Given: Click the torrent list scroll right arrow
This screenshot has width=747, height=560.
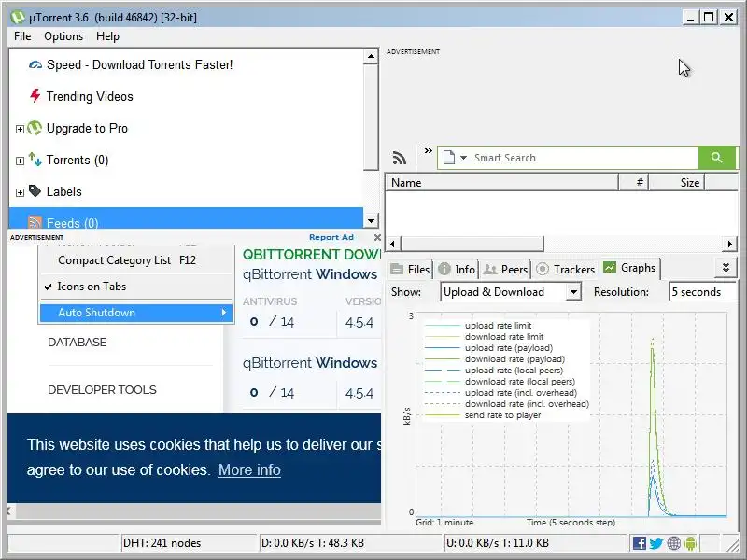Looking at the screenshot, I should point(730,244).
